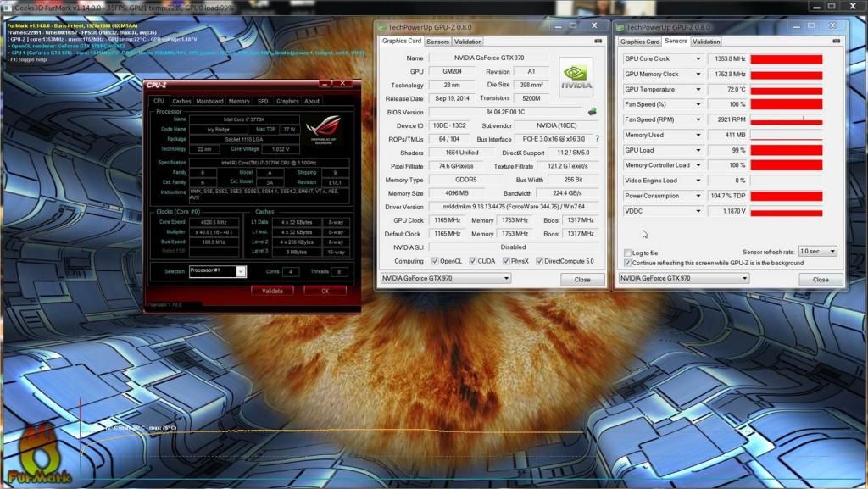Click the Bus Interface question mark icon

coord(597,139)
